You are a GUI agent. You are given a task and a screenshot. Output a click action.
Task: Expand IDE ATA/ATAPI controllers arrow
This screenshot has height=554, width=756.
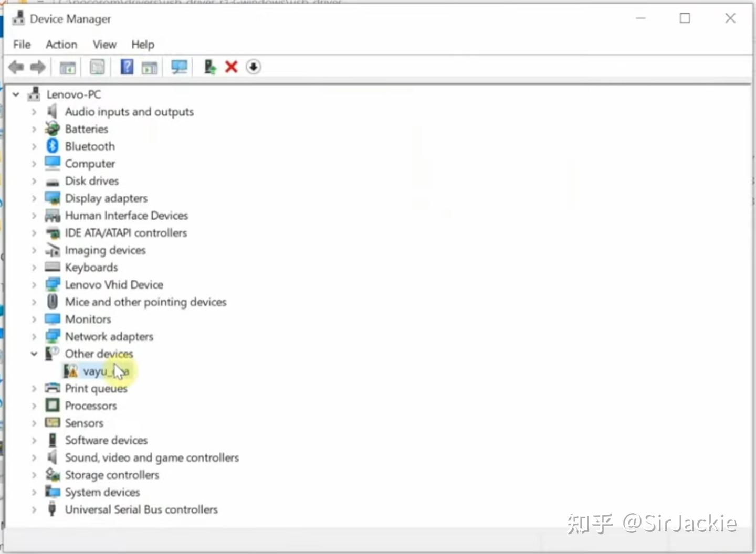34,233
